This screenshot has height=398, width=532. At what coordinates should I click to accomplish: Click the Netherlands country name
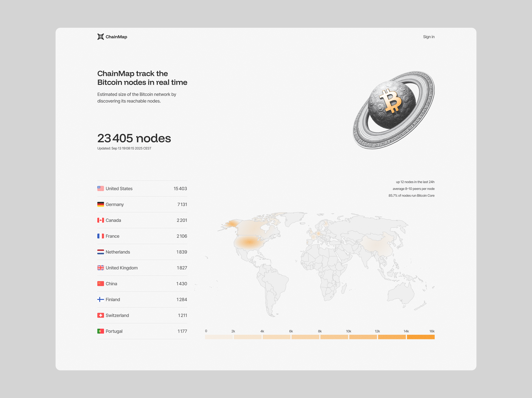click(118, 252)
